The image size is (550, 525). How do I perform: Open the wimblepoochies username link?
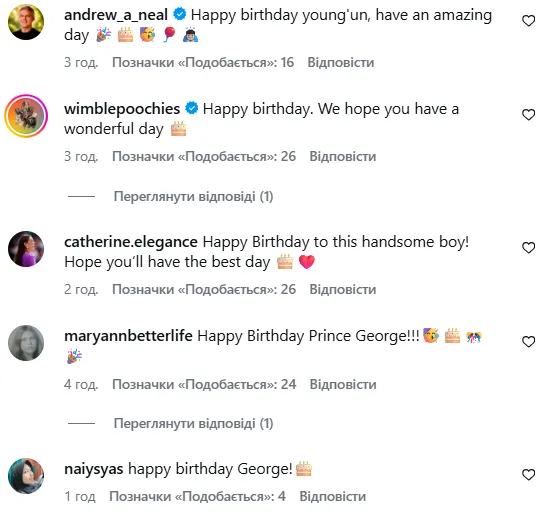pos(122,109)
